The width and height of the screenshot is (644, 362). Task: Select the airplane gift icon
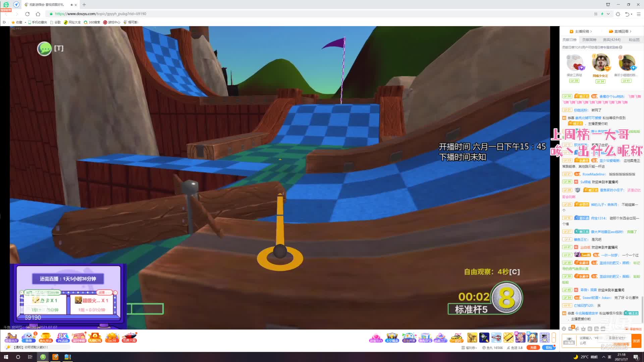[496, 337]
